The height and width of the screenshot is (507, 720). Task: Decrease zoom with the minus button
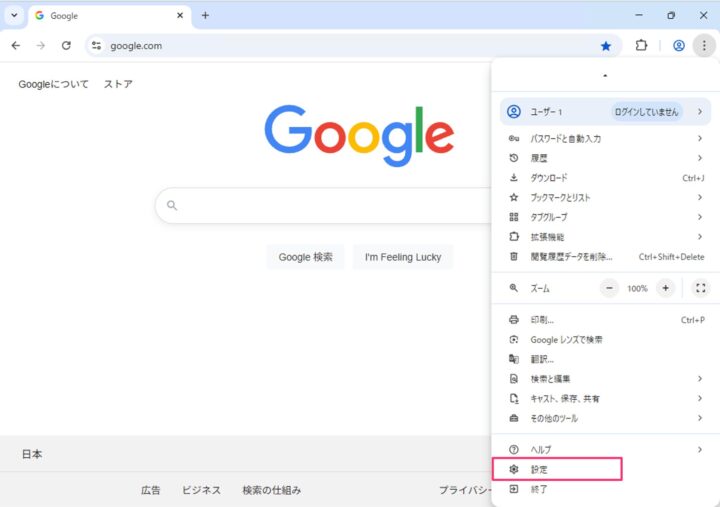coord(609,288)
